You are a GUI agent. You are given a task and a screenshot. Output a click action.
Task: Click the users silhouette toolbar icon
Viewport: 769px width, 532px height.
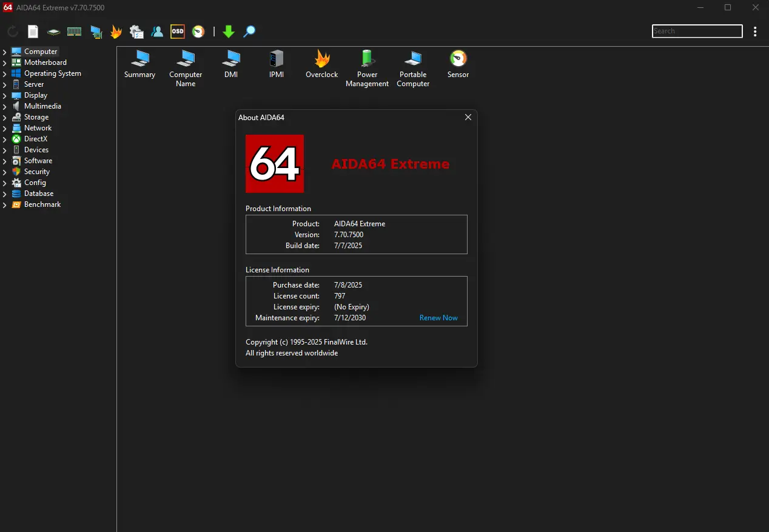(x=157, y=32)
